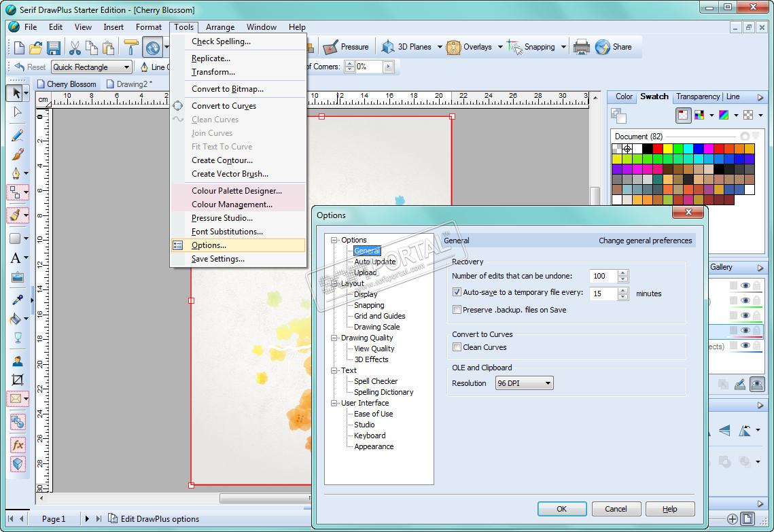
Task: Click Cancel in the Options dialog
Action: pos(616,509)
